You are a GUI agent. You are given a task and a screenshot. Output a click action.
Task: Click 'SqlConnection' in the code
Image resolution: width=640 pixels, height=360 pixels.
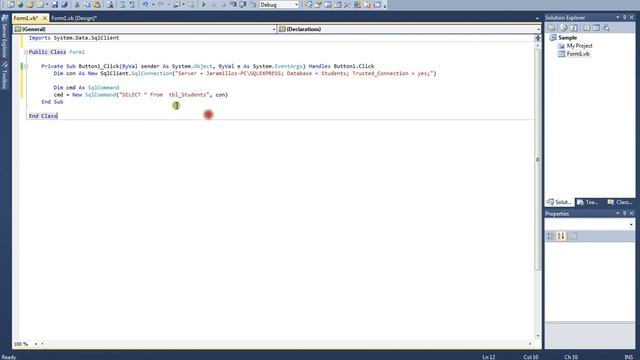pyautogui.click(x=152, y=73)
